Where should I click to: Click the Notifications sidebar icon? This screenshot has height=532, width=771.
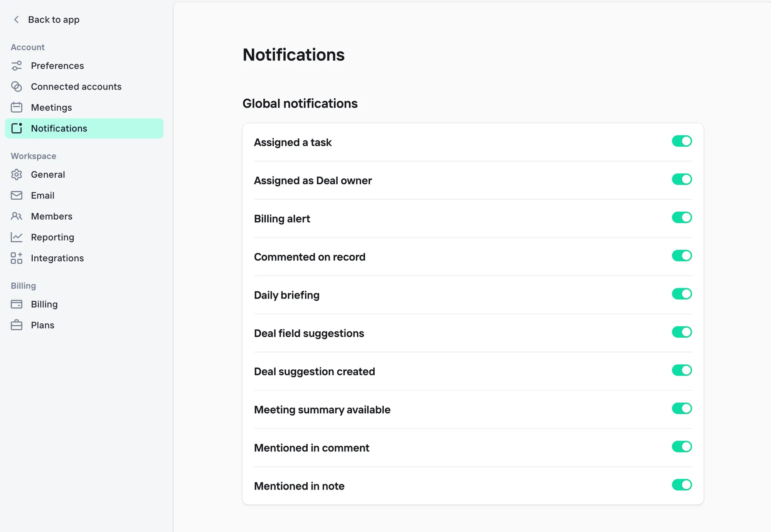pyautogui.click(x=17, y=128)
